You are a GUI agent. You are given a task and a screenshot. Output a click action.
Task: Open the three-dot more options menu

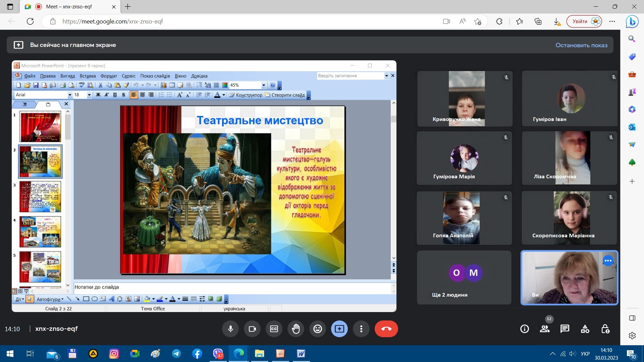pyautogui.click(x=361, y=329)
